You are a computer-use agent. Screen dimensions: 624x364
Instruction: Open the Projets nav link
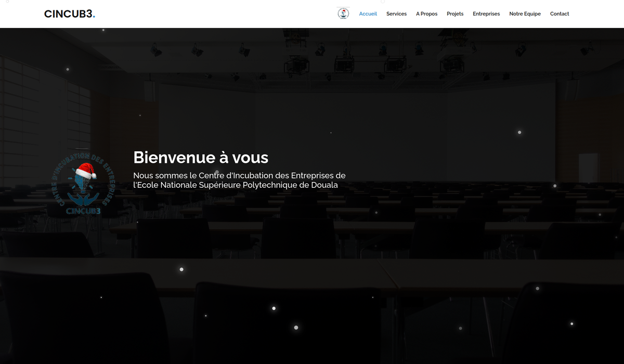pyautogui.click(x=455, y=14)
